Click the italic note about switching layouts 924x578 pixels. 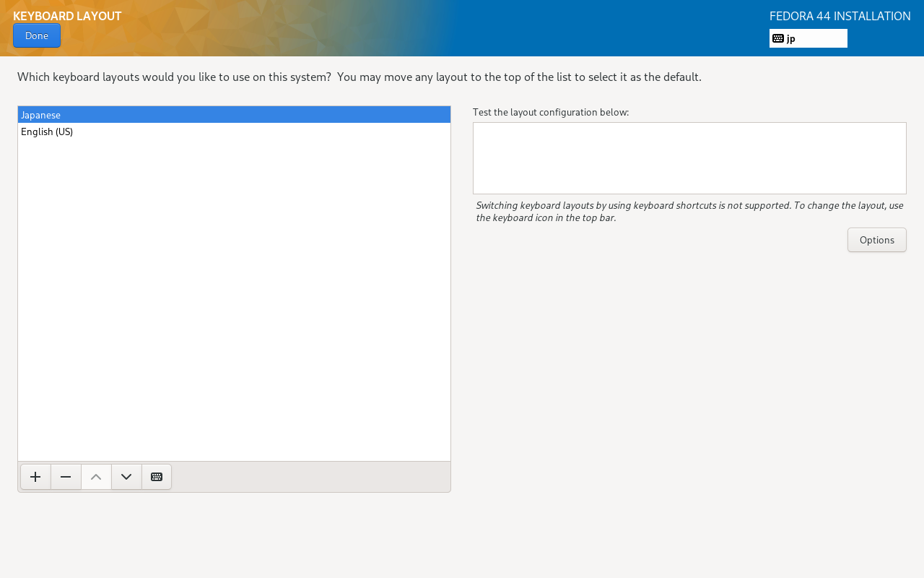(689, 211)
